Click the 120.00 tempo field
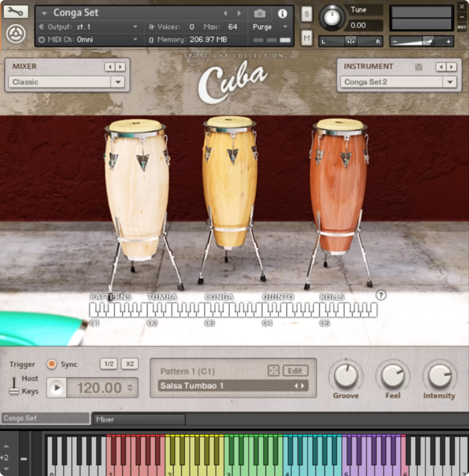The width and height of the screenshot is (469, 476). tap(99, 388)
